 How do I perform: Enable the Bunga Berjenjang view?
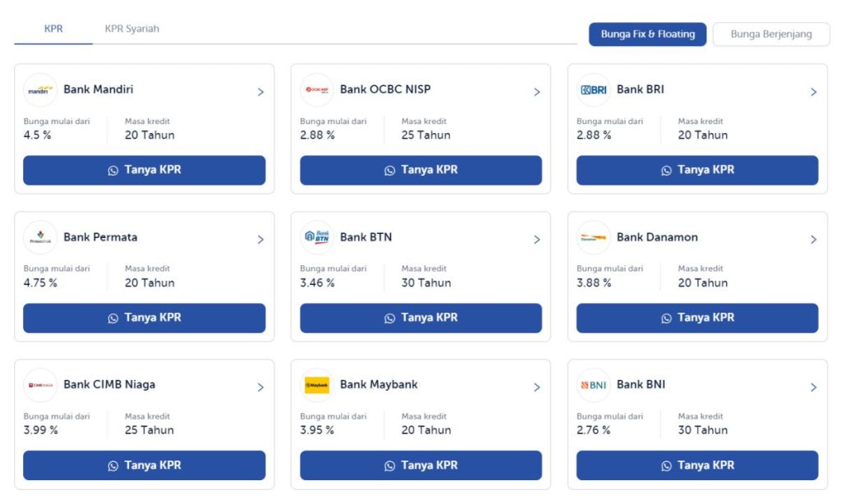pyautogui.click(x=771, y=34)
